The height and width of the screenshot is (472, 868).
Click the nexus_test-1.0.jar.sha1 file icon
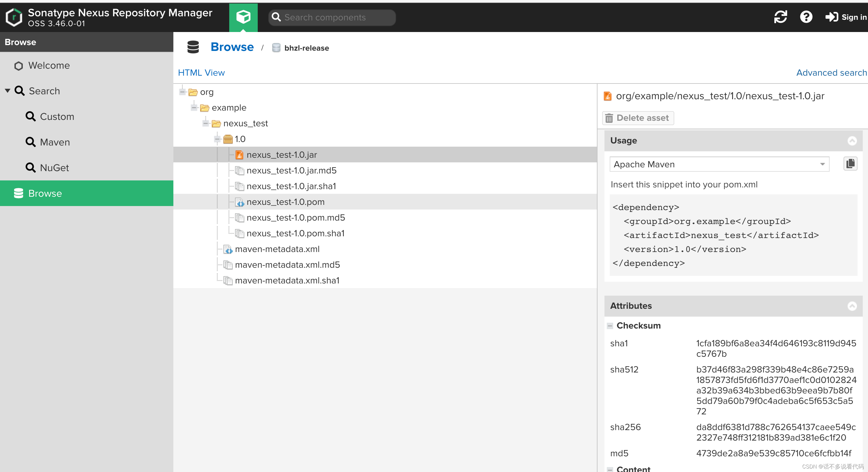[x=240, y=186]
